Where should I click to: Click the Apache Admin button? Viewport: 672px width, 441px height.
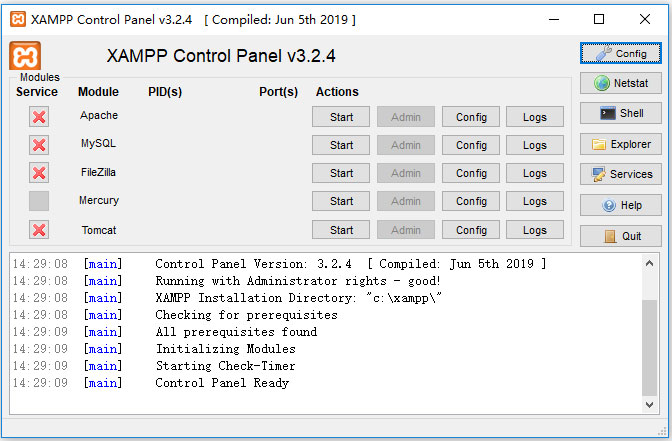[x=406, y=117]
